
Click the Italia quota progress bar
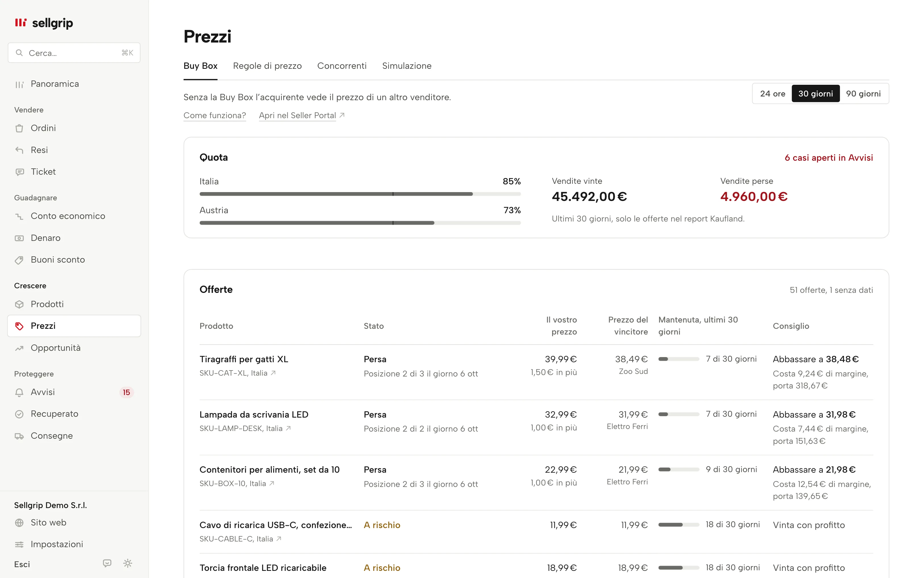coord(360,194)
